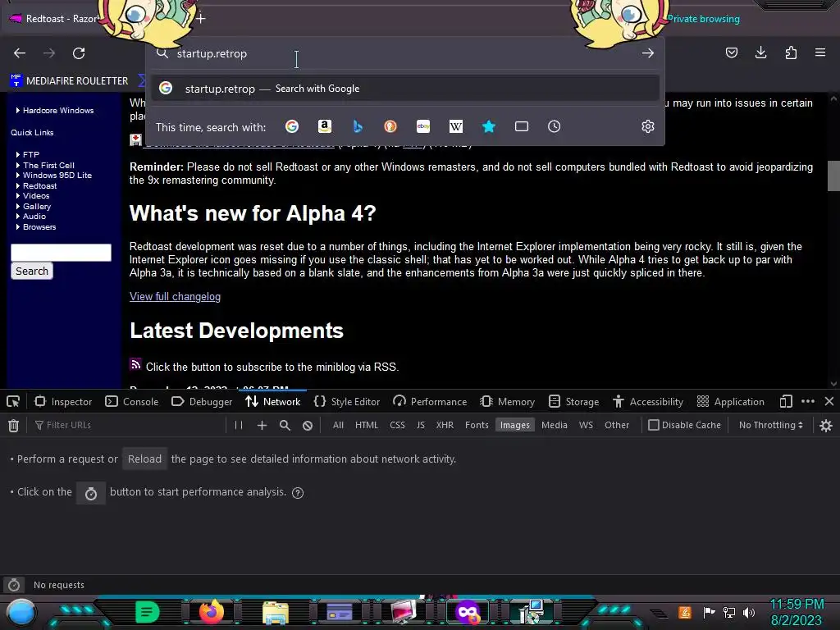Click the RSS feed subscribe icon
This screenshot has height=630, width=840.
(x=135, y=365)
